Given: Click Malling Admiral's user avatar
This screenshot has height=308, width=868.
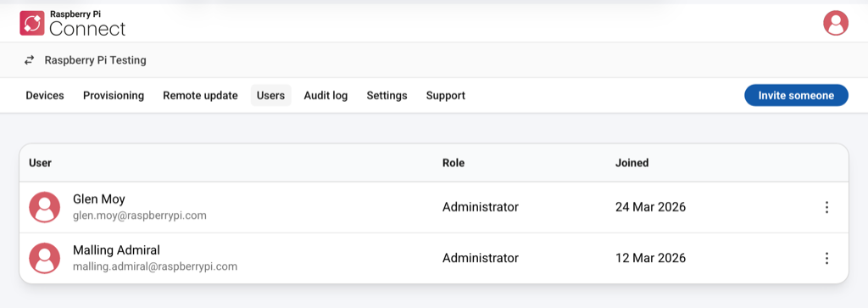Looking at the screenshot, I should pos(44,258).
